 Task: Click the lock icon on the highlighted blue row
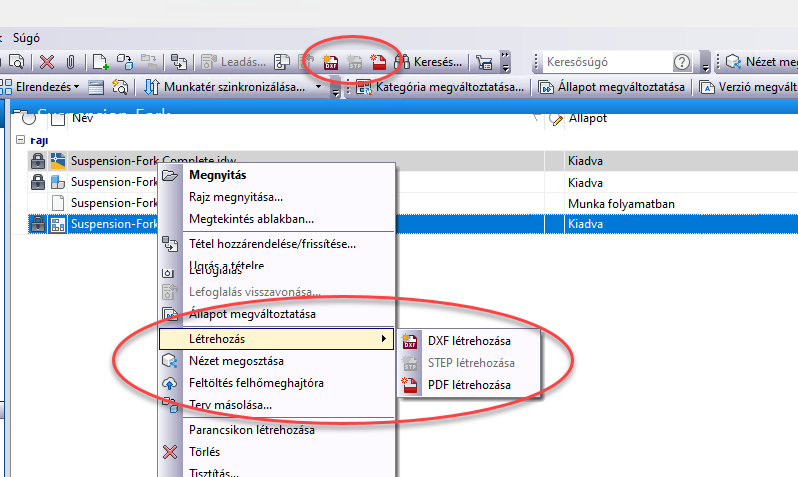(38, 224)
